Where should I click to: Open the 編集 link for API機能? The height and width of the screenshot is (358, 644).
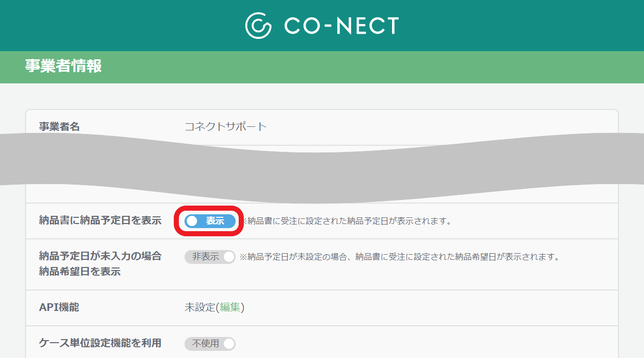pos(230,307)
